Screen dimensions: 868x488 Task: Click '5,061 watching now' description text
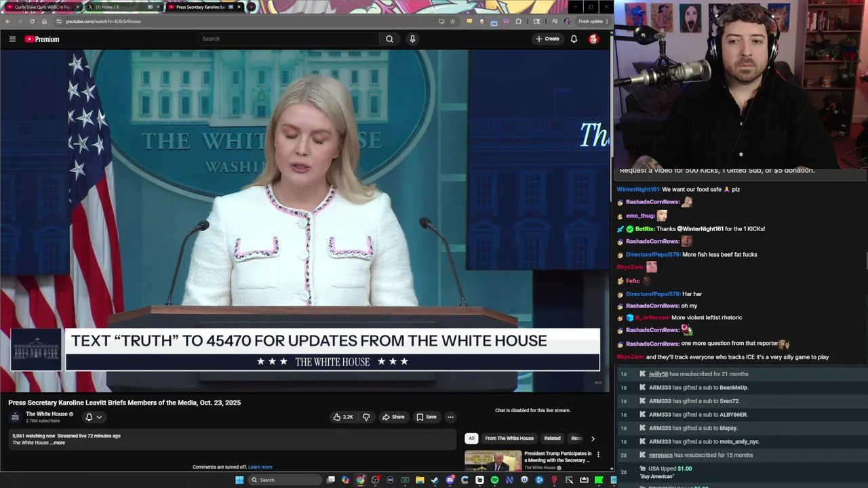pos(33,436)
